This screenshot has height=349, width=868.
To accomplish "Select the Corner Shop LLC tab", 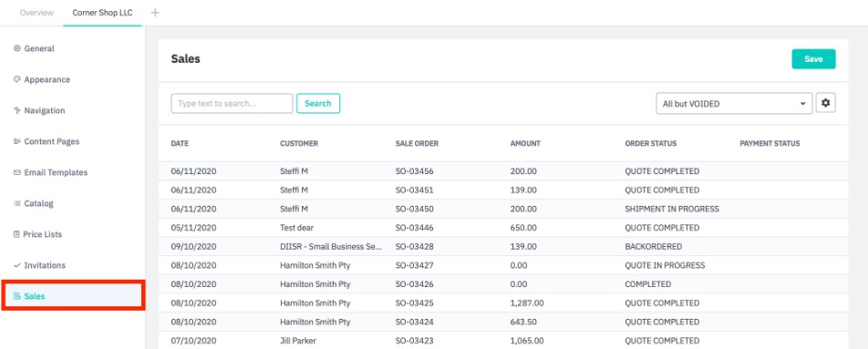I will (102, 13).
